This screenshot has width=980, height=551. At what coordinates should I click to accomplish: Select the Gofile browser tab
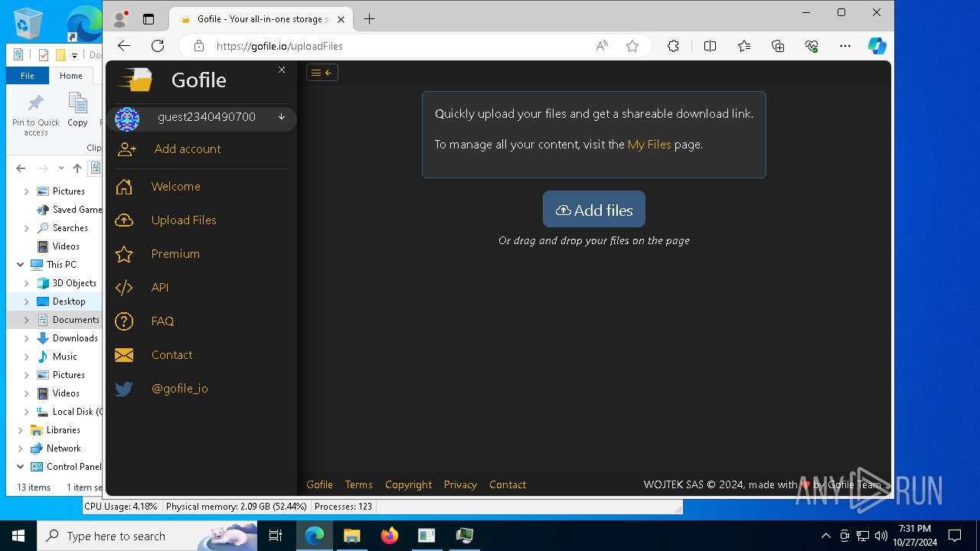260,19
